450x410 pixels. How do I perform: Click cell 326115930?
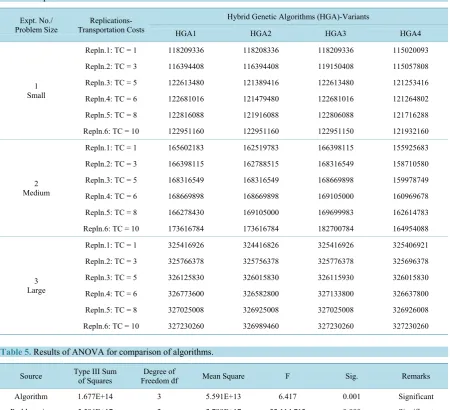335,278
